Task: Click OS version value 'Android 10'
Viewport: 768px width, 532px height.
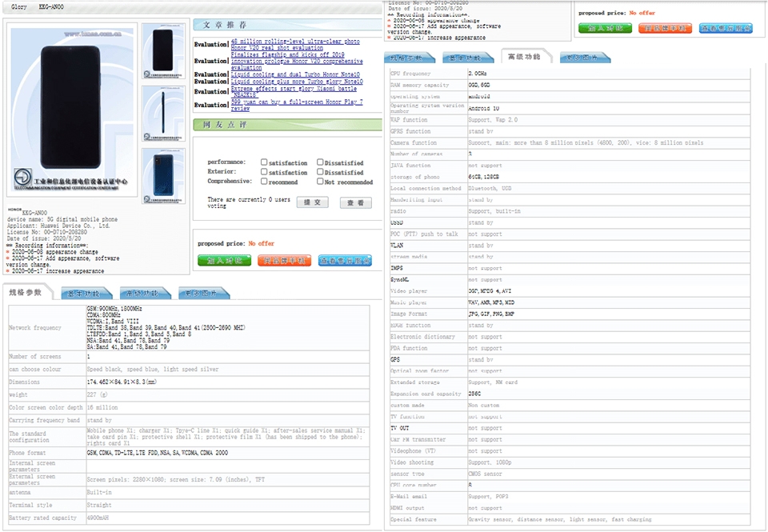Action: click(484, 108)
